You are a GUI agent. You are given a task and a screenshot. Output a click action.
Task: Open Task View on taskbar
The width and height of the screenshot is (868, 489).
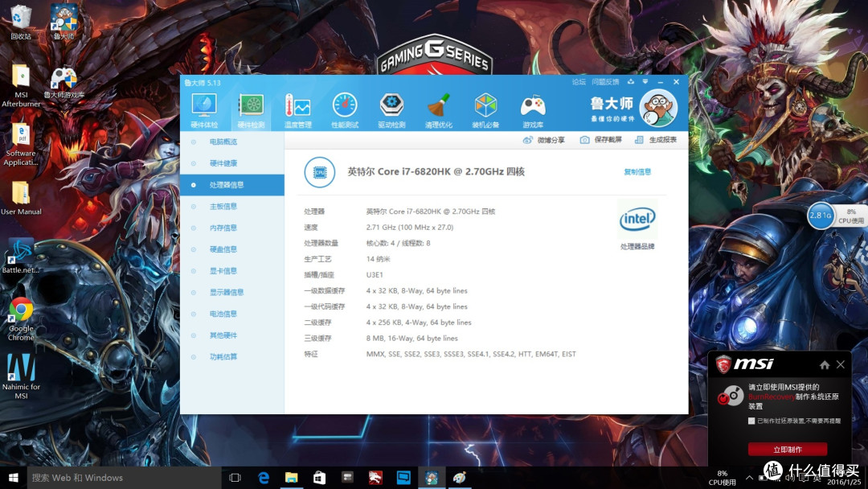click(235, 478)
